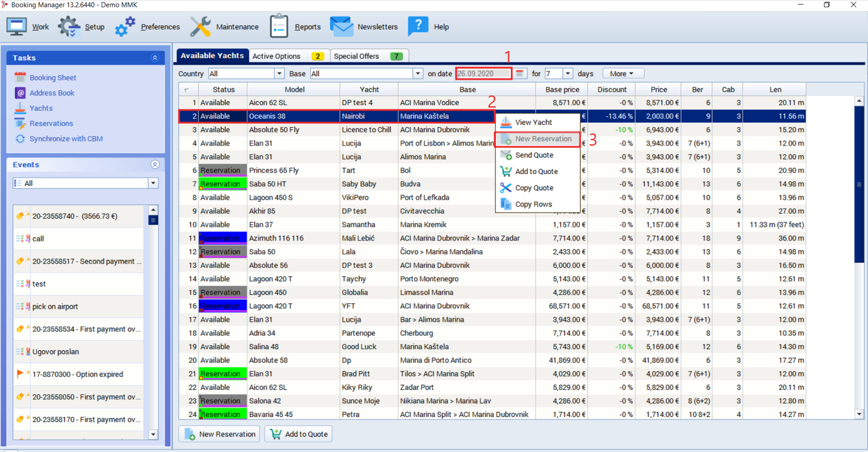Sort by Base price column header

[x=562, y=89]
